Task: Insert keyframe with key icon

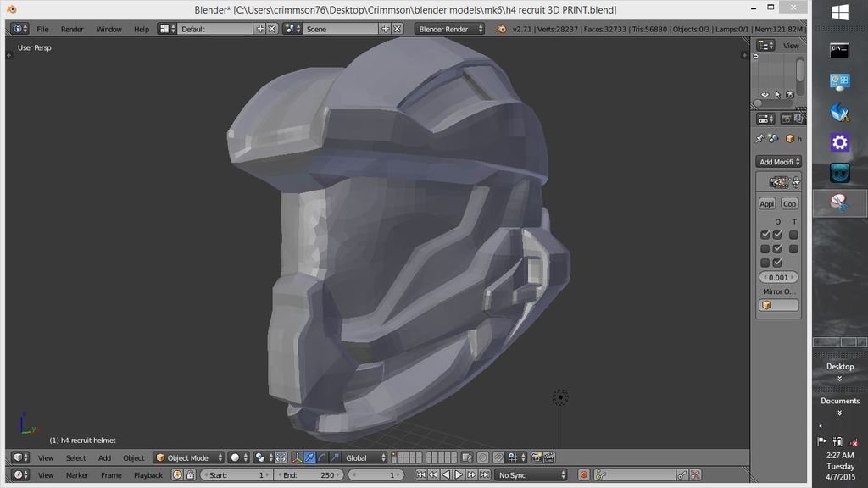Action: [682, 474]
